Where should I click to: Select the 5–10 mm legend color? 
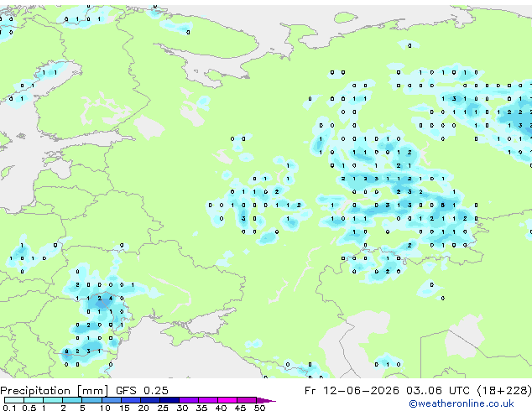(91, 400)
